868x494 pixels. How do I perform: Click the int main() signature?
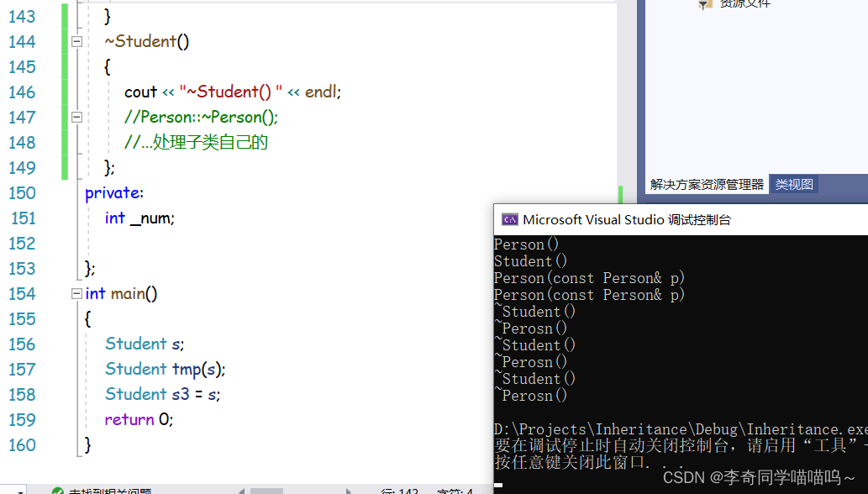[121, 294]
